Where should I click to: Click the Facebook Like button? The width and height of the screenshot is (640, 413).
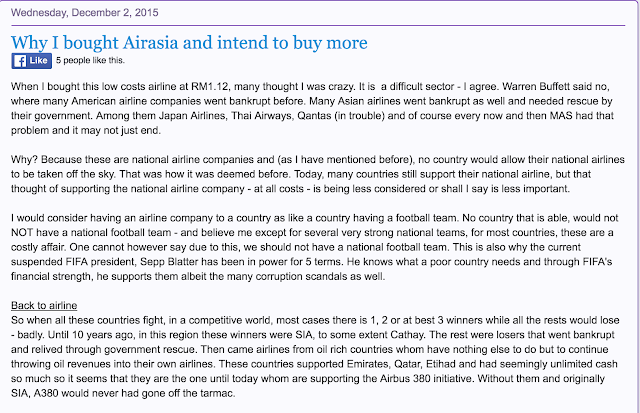pyautogui.click(x=31, y=61)
